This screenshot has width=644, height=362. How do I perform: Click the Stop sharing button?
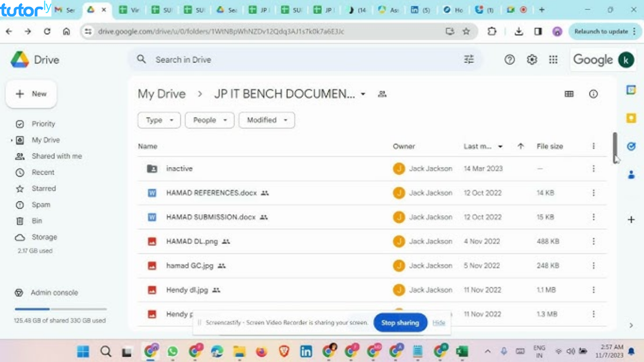[x=400, y=322]
